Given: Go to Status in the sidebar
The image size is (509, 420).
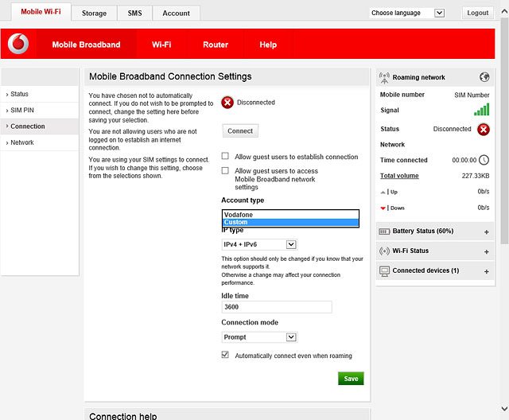Looking at the screenshot, I should [40, 94].
